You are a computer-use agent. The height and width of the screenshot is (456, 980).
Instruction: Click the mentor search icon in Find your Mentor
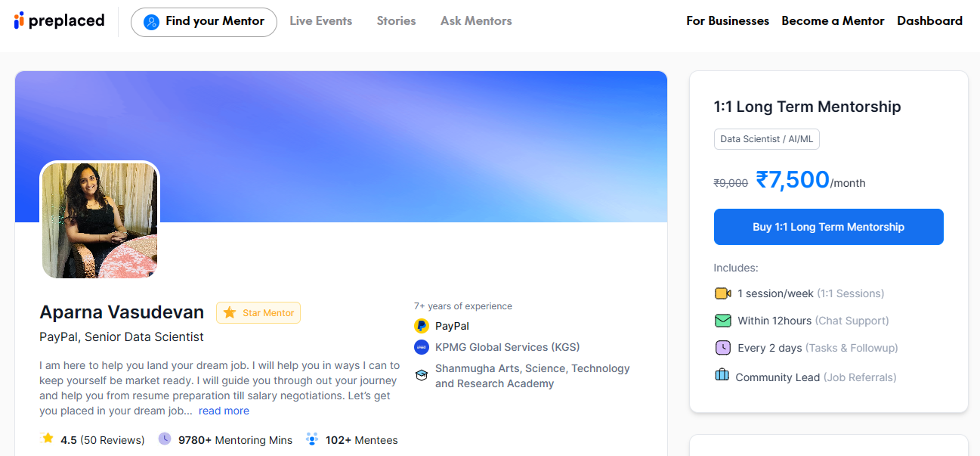152,22
